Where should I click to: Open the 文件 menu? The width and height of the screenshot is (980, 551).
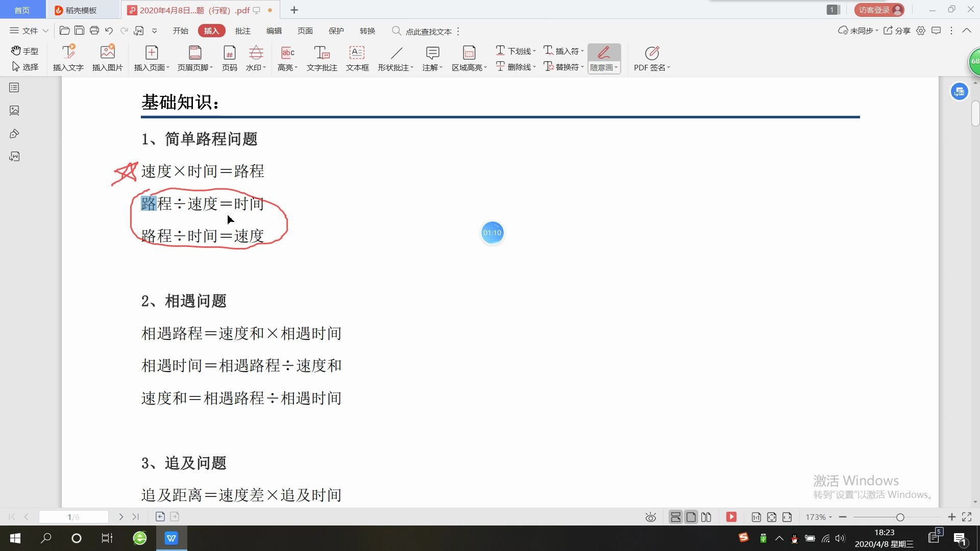(29, 31)
